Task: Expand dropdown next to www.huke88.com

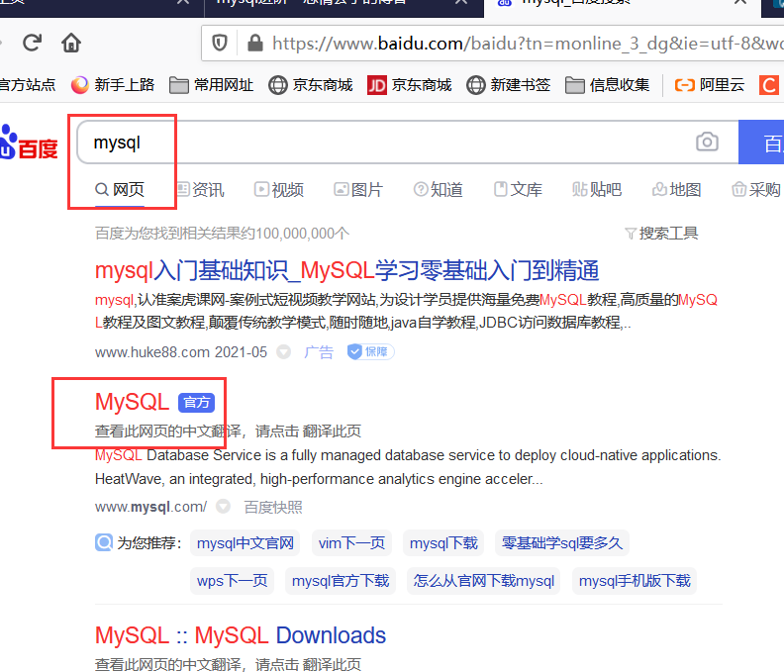Action: click(x=283, y=352)
